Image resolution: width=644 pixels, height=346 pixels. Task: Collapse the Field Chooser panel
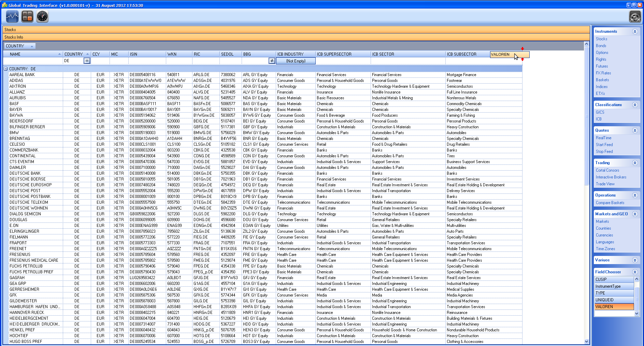(x=635, y=272)
